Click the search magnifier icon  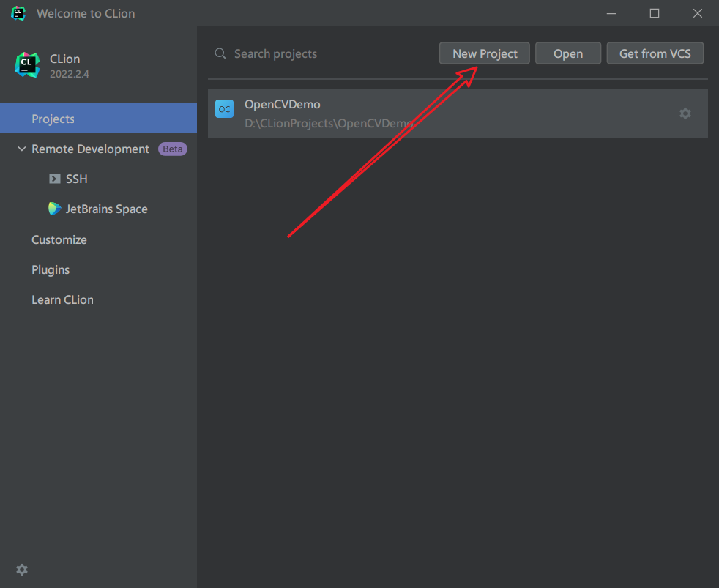[220, 53]
